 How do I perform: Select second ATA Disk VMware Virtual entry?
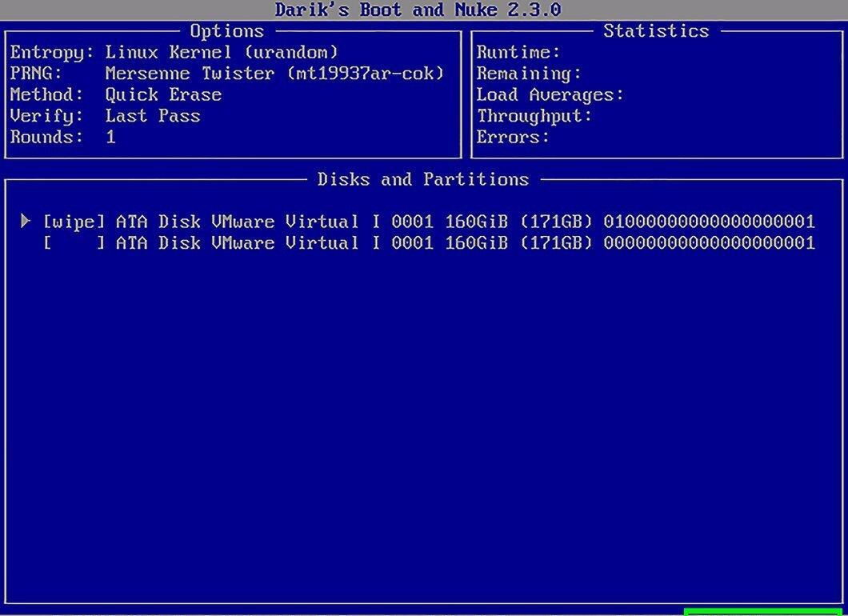pos(429,243)
